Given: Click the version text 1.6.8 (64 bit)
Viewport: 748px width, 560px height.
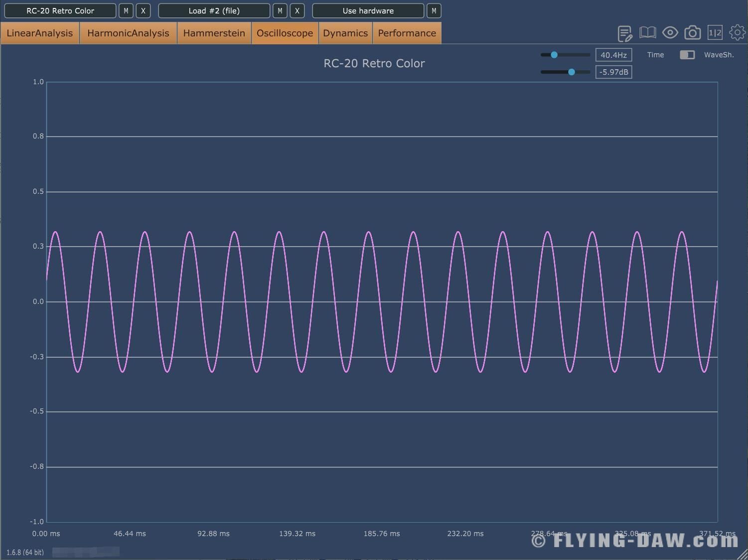Looking at the screenshot, I should pyautogui.click(x=25, y=552).
